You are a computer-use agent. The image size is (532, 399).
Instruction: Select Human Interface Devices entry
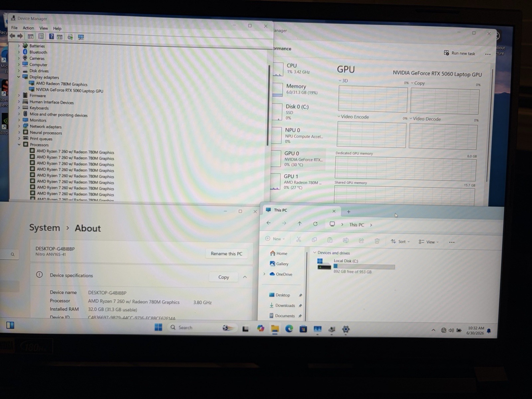point(52,102)
